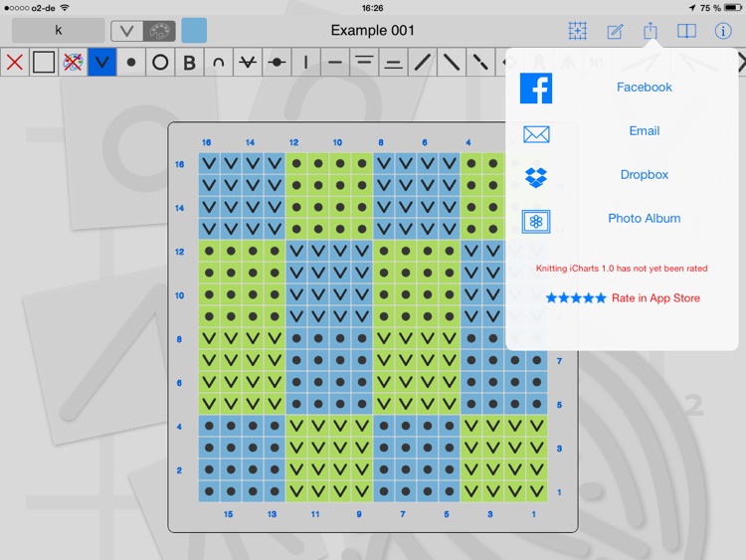Tap the chart cell at row 1, column 1

(x=537, y=491)
